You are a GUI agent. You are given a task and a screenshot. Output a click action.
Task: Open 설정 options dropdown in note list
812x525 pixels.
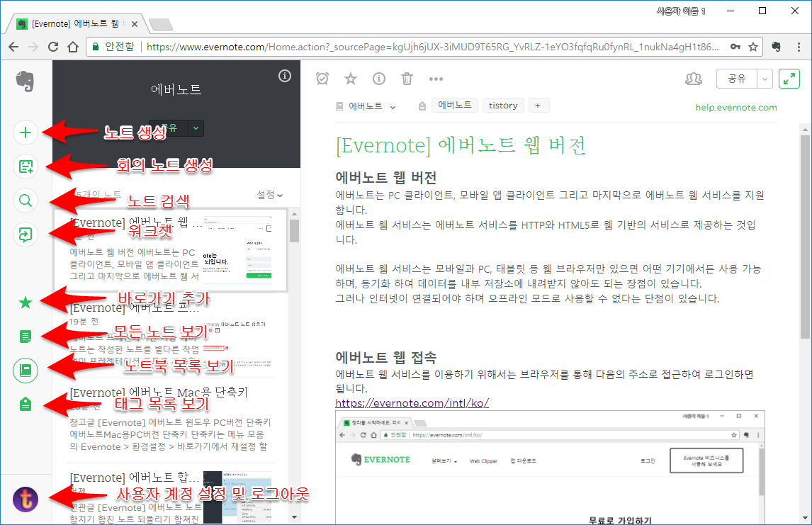tap(270, 195)
